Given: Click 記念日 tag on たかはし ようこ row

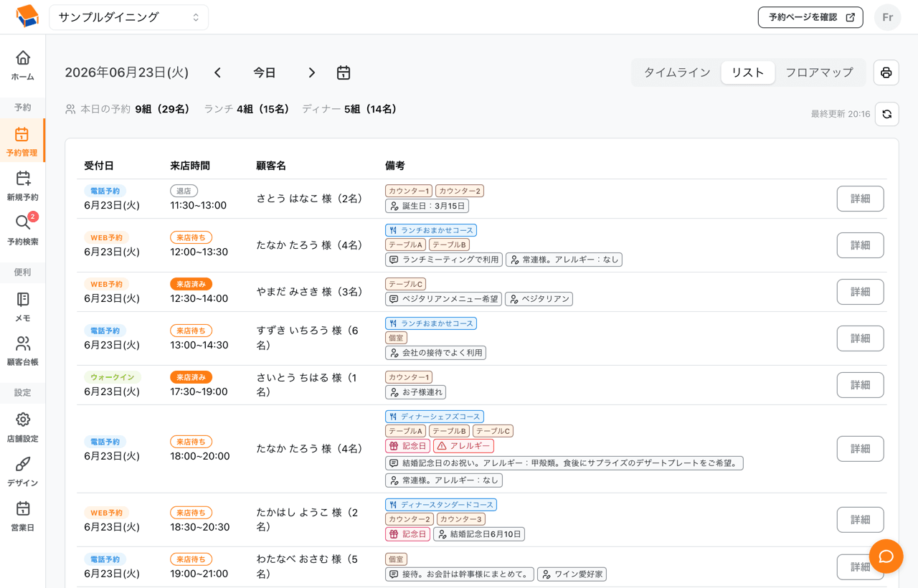Looking at the screenshot, I should [407, 534].
